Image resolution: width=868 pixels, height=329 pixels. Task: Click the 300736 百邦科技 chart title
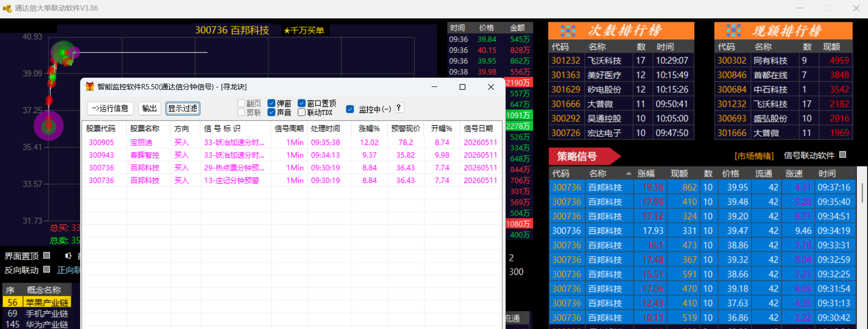232,30
